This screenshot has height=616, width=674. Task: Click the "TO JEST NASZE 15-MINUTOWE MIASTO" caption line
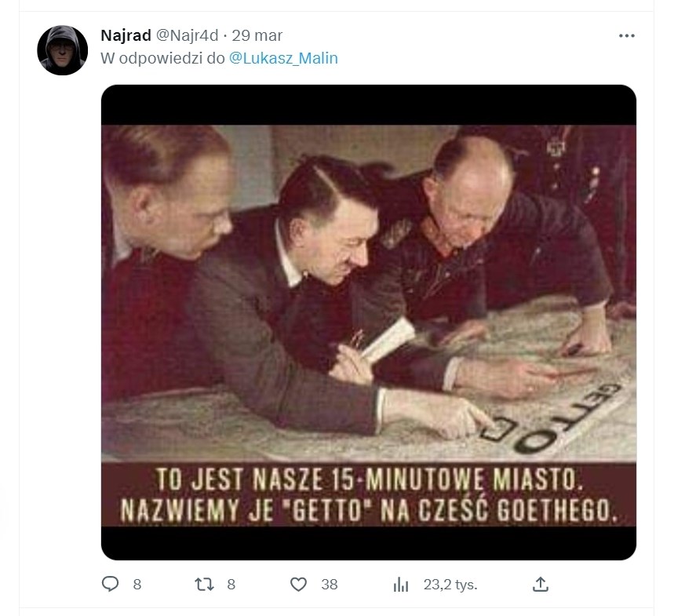pos(367,479)
